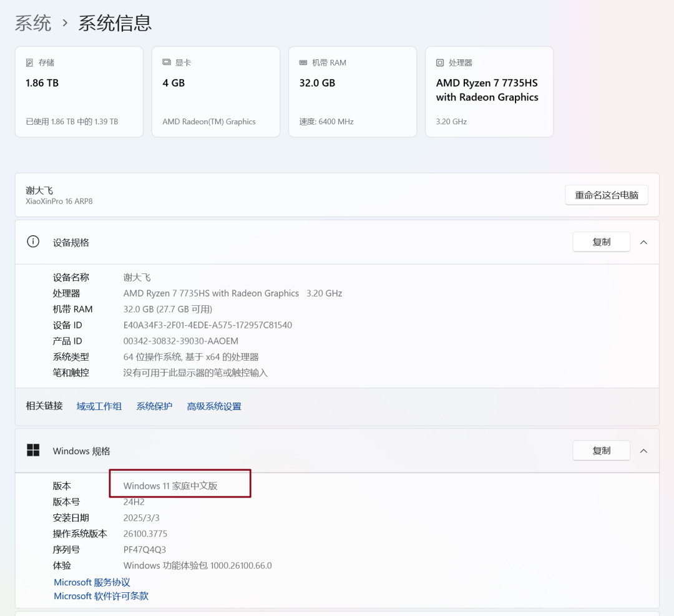The image size is (674, 616).
Task: Open the 域或工作组 link
Action: point(99,406)
